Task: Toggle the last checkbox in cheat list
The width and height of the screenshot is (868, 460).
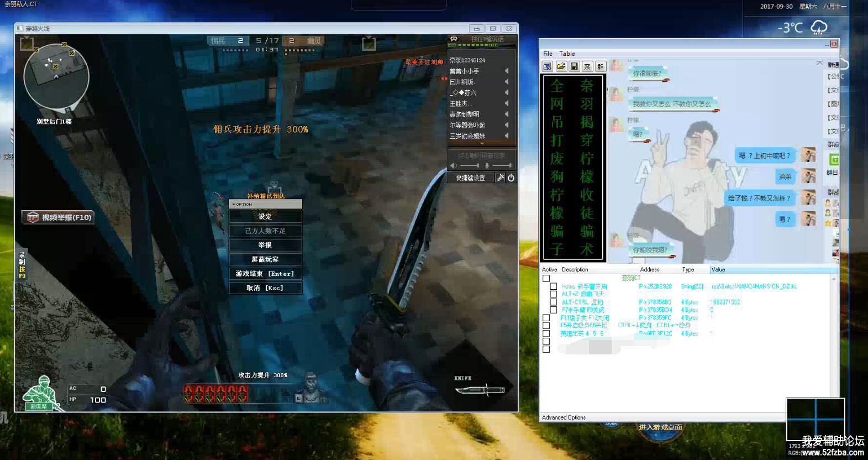Action: [x=546, y=349]
